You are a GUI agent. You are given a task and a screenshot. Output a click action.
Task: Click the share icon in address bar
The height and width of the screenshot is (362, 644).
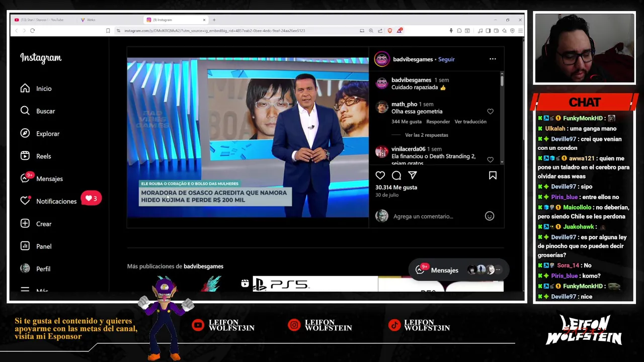point(380,31)
